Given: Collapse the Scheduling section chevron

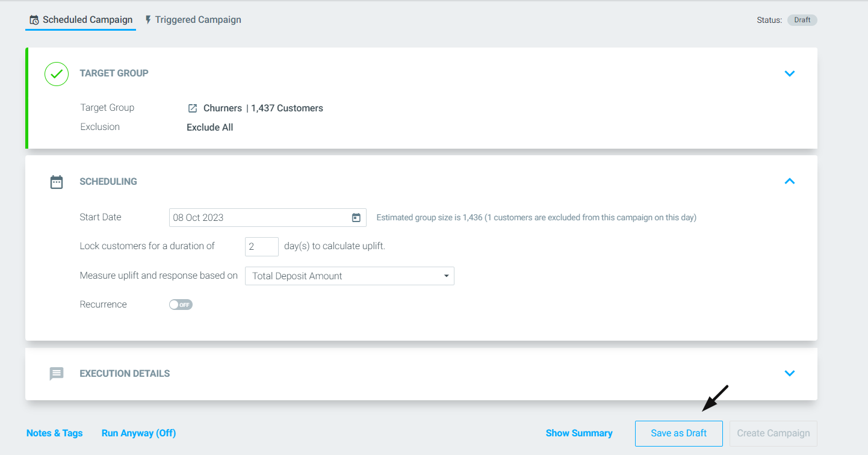Looking at the screenshot, I should point(790,181).
